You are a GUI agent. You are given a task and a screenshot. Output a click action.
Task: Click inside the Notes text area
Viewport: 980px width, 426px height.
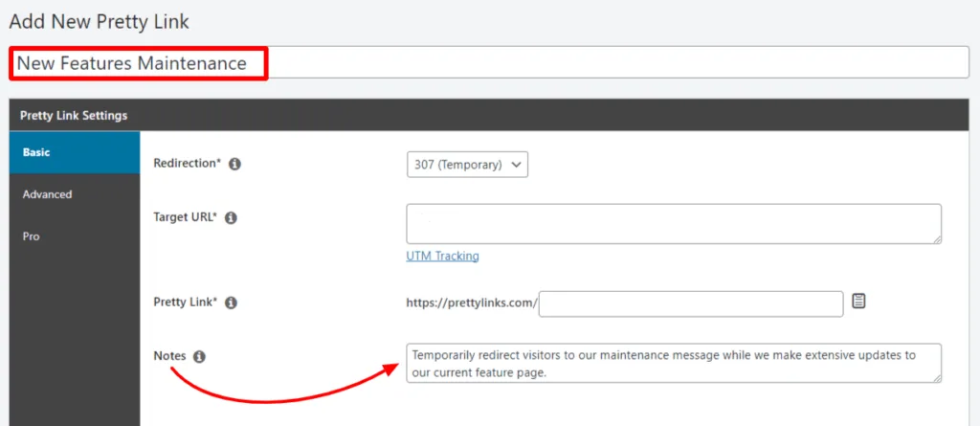point(673,364)
